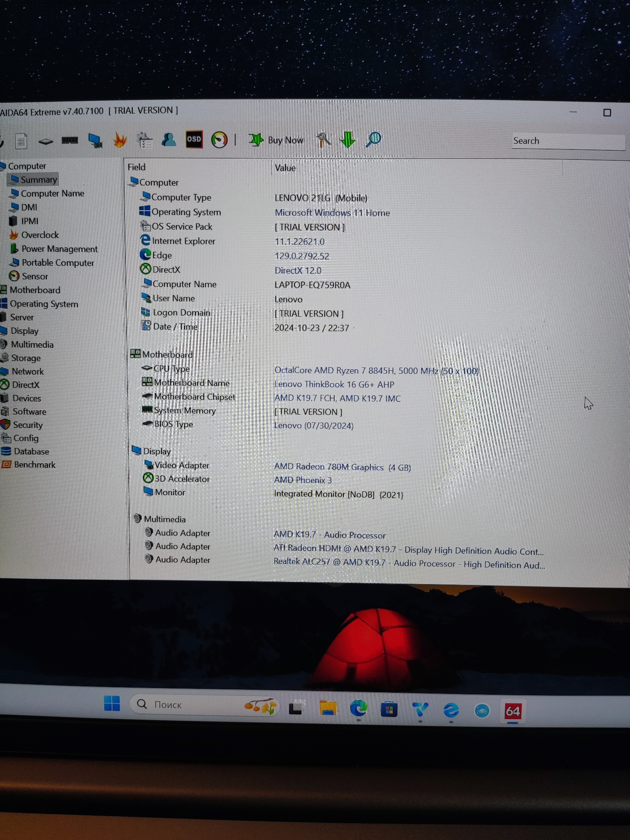Viewport: 630px width, 840px height.
Task: Click the 129.0.2792.52 Edge version link
Action: pos(302,256)
